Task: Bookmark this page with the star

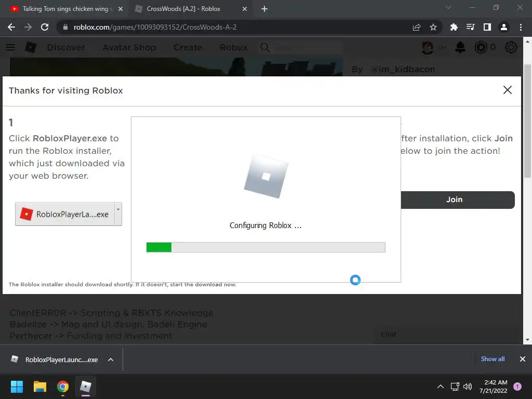Action: pyautogui.click(x=433, y=27)
